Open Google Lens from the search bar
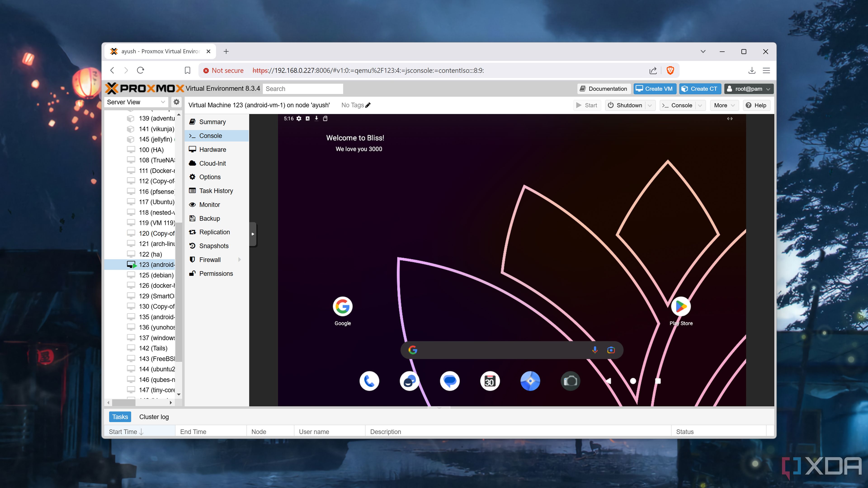This screenshot has width=868, height=488. pyautogui.click(x=611, y=350)
